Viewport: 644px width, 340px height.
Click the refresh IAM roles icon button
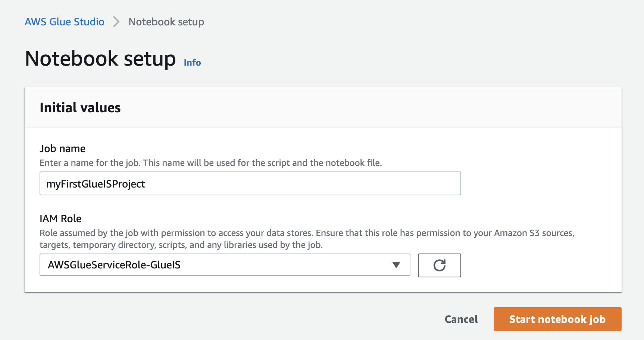pyautogui.click(x=439, y=265)
